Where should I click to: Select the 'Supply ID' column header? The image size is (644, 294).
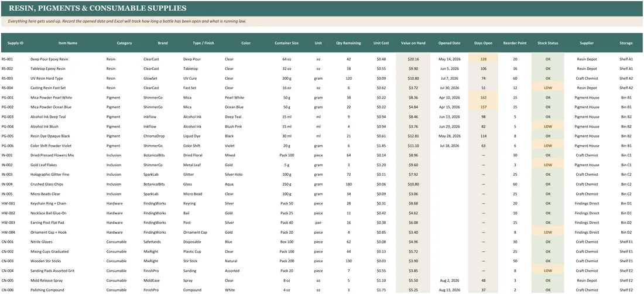pos(15,43)
